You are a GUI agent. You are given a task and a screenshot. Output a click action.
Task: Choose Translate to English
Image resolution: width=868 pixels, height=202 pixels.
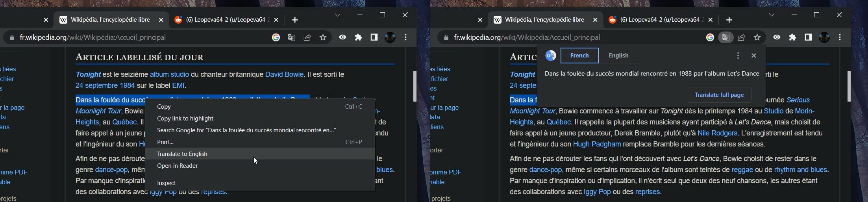(x=260, y=154)
